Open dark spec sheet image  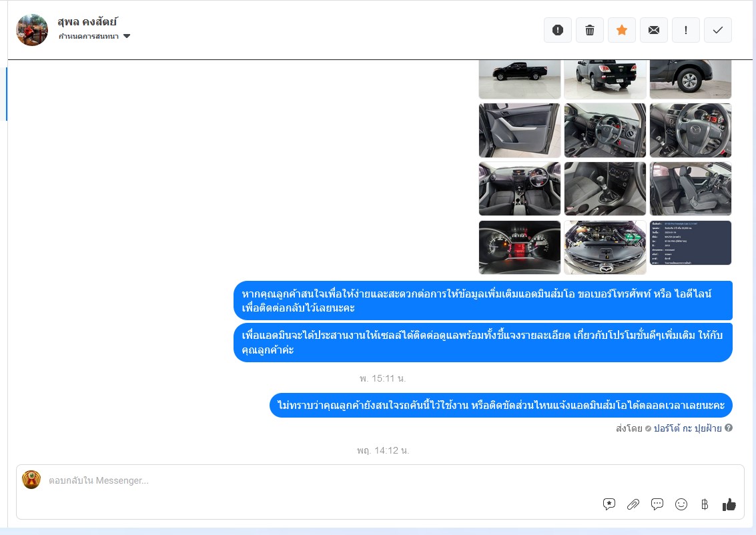(691, 243)
